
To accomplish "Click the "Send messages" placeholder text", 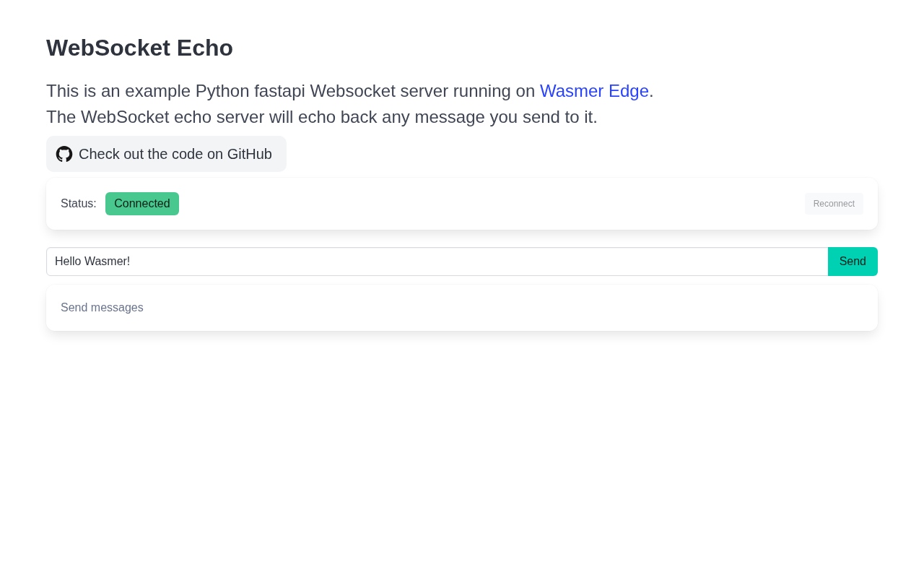I will pyautogui.click(x=102, y=308).
